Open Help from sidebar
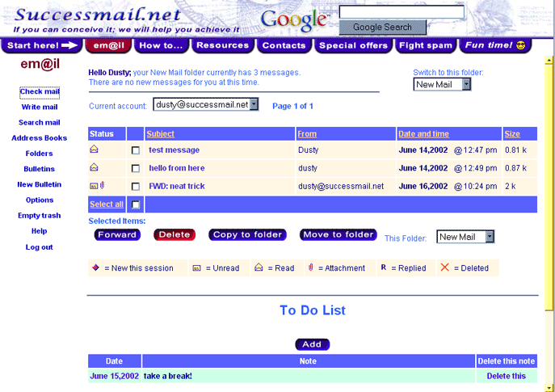 pos(40,231)
